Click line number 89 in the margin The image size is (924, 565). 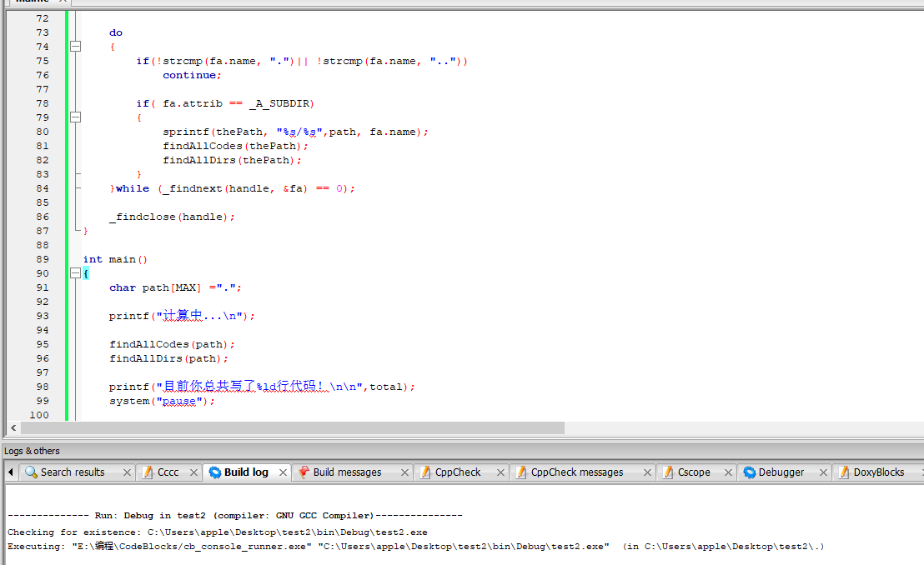[43, 259]
